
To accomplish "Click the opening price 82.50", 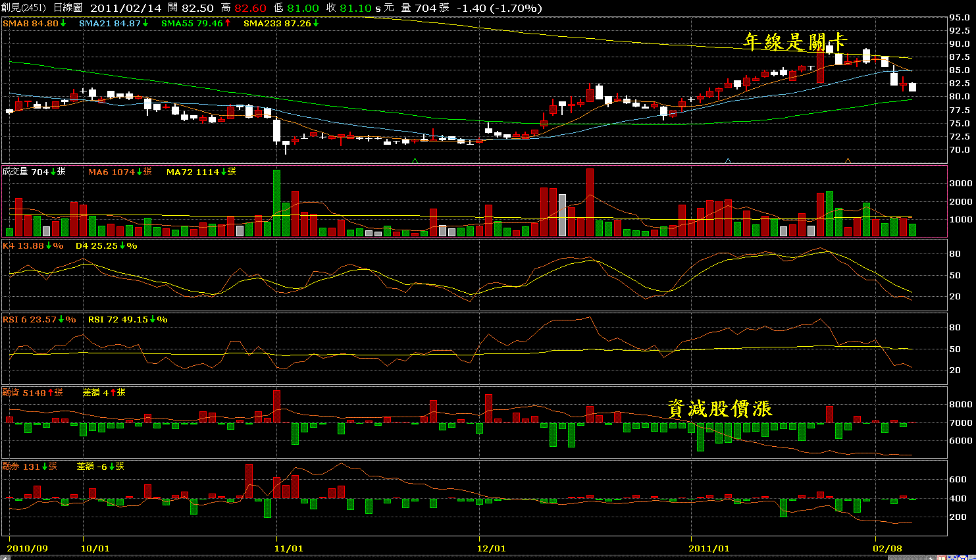I will coord(198,8).
